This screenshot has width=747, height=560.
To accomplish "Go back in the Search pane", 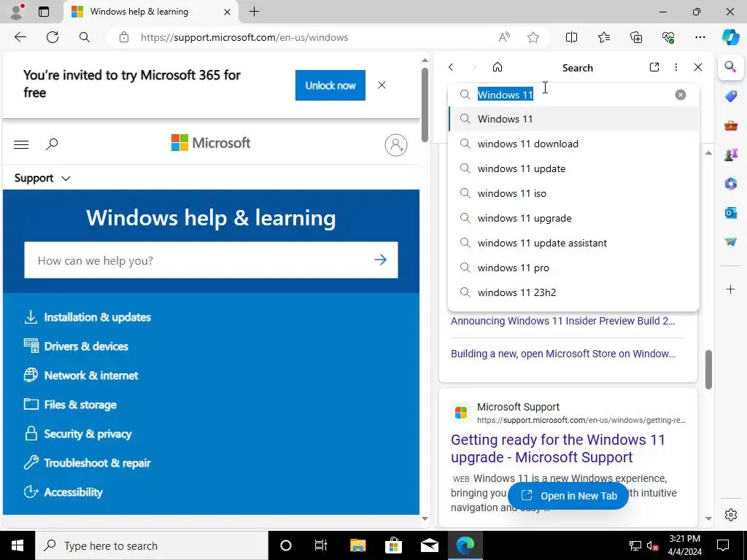I will [x=451, y=67].
